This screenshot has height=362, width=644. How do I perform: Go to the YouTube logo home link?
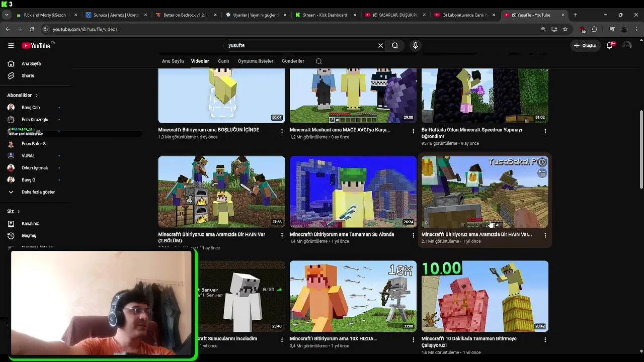click(36, 46)
